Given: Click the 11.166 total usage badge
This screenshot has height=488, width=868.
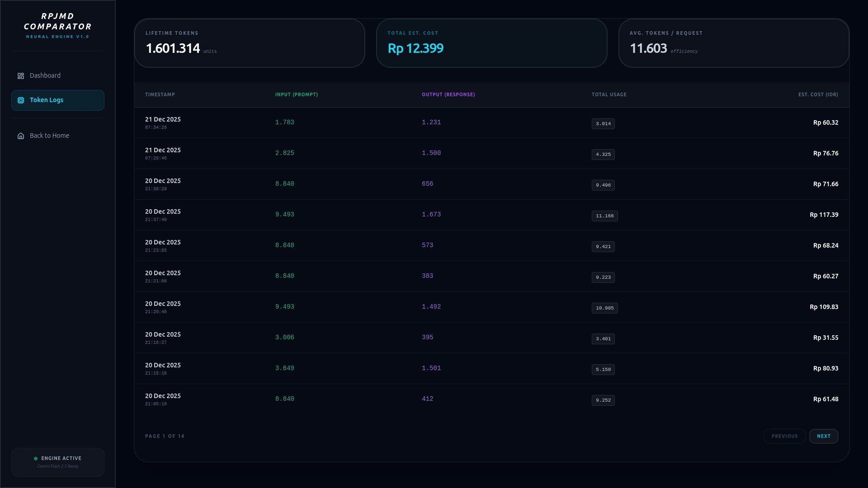Looking at the screenshot, I should click(604, 216).
